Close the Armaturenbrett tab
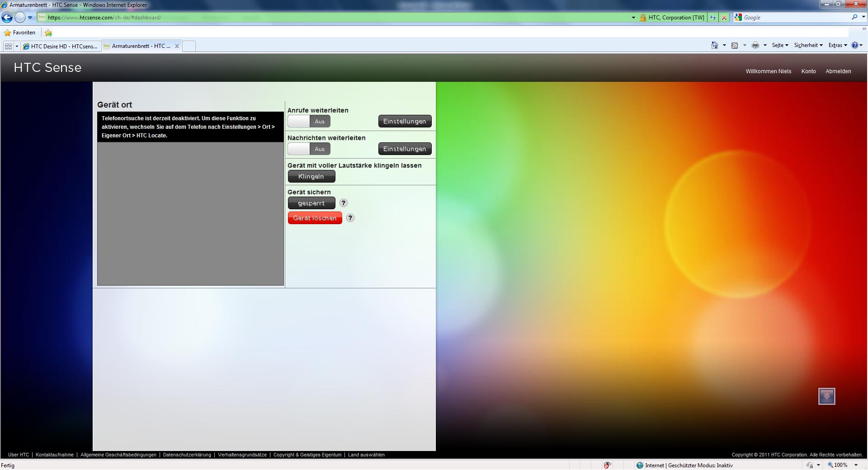 pyautogui.click(x=177, y=46)
